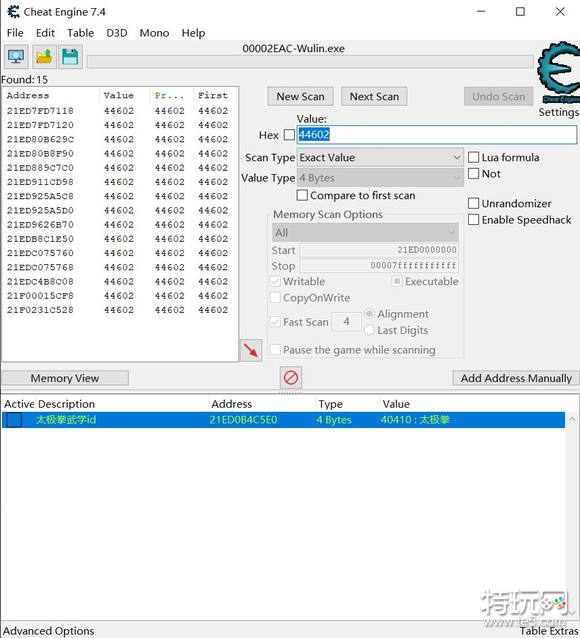
Task: Open Memory View
Action: 65,378
